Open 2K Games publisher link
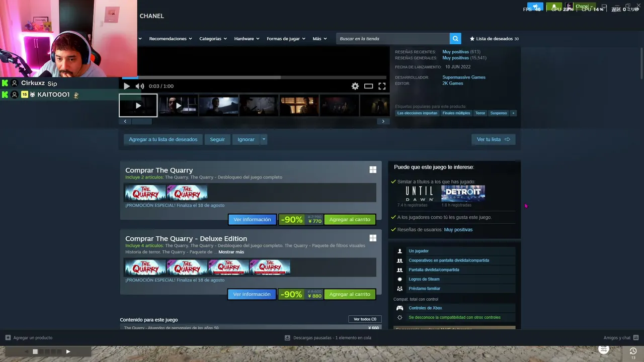 click(453, 83)
